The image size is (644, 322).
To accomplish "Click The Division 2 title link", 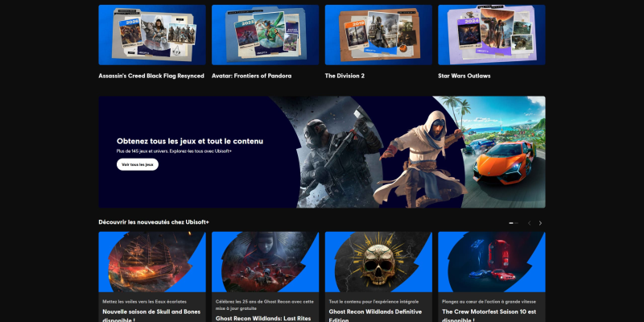I will click(x=345, y=76).
